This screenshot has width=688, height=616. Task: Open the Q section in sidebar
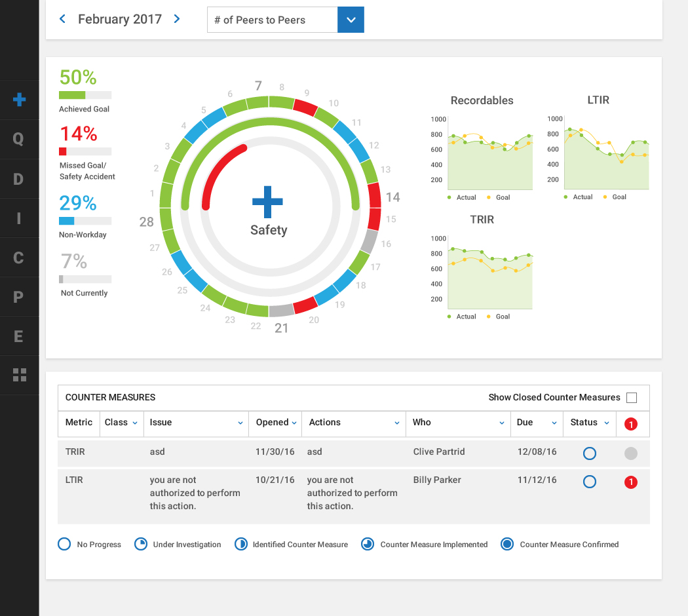(x=19, y=139)
